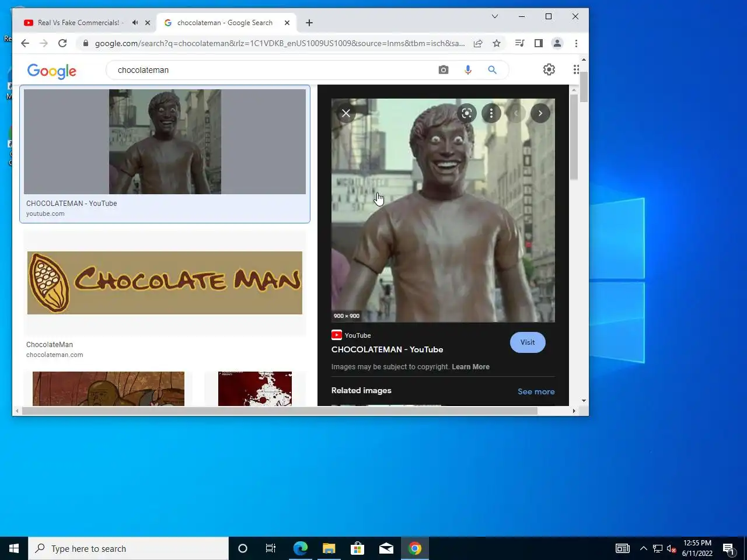
Task: Close the Real Vs Fake Commercials tab
Action: 148,23
